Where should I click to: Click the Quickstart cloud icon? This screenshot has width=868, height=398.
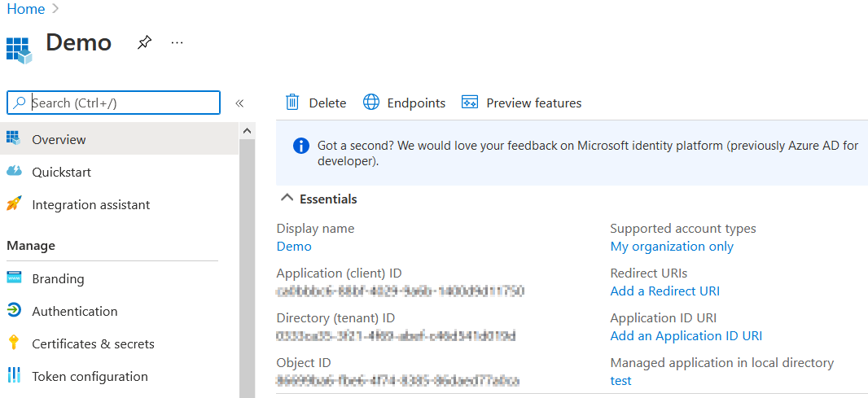14,172
